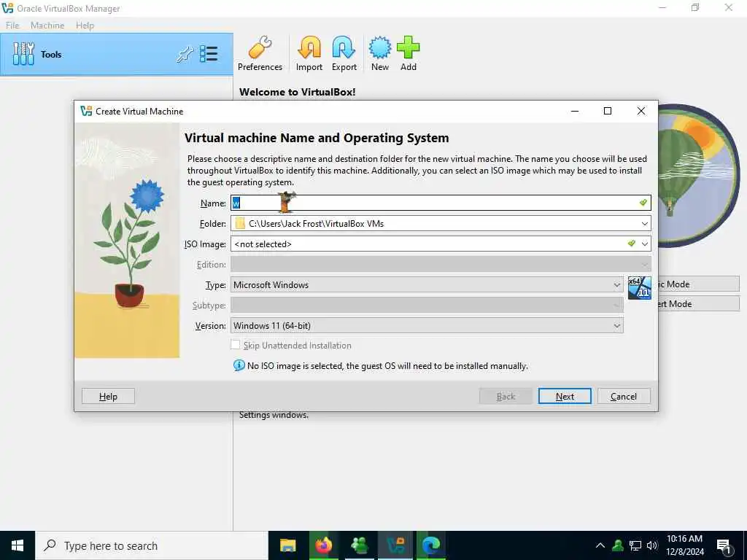Open the Tools list menu icon

click(x=209, y=54)
